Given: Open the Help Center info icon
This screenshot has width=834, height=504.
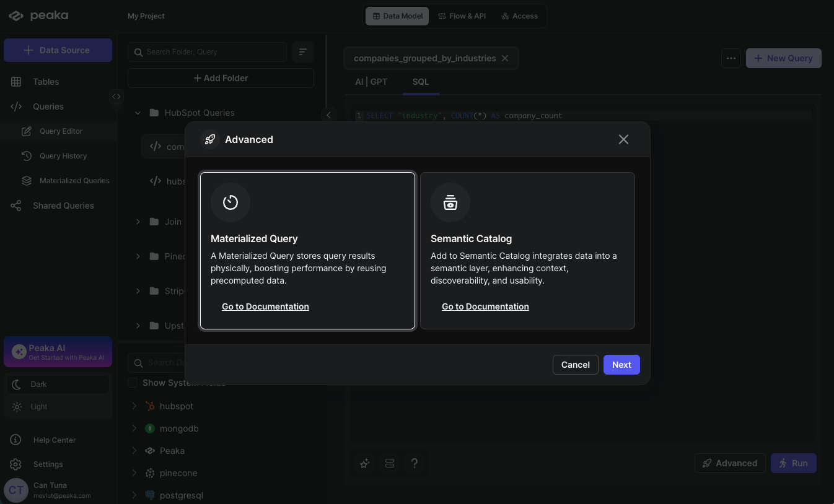Looking at the screenshot, I should coord(16,440).
